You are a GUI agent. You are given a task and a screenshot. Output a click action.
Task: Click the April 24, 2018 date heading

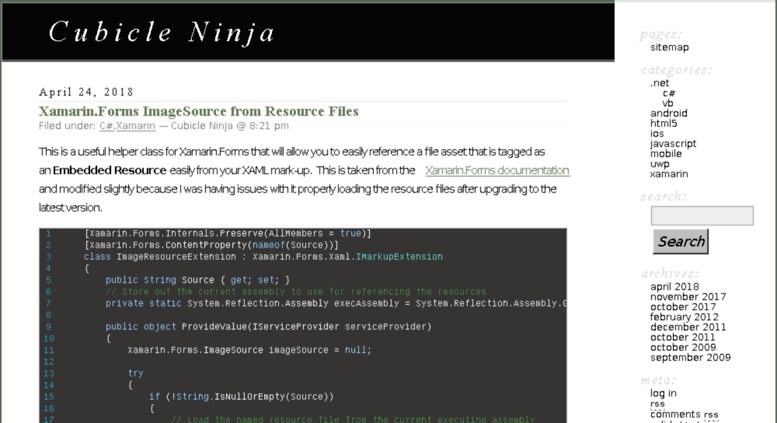86,92
